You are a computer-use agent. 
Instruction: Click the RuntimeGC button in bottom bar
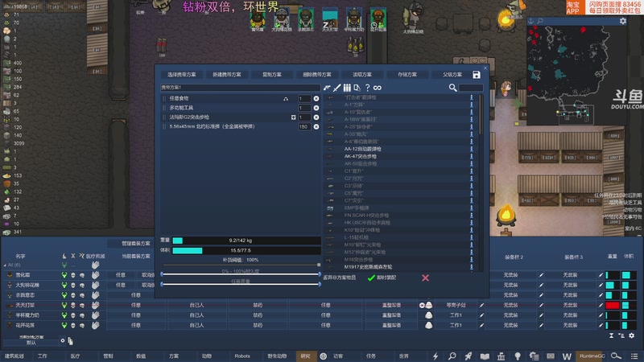point(592,356)
